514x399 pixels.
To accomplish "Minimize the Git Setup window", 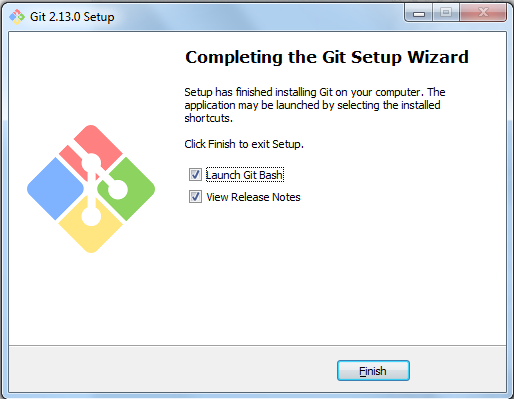I will 419,13.
